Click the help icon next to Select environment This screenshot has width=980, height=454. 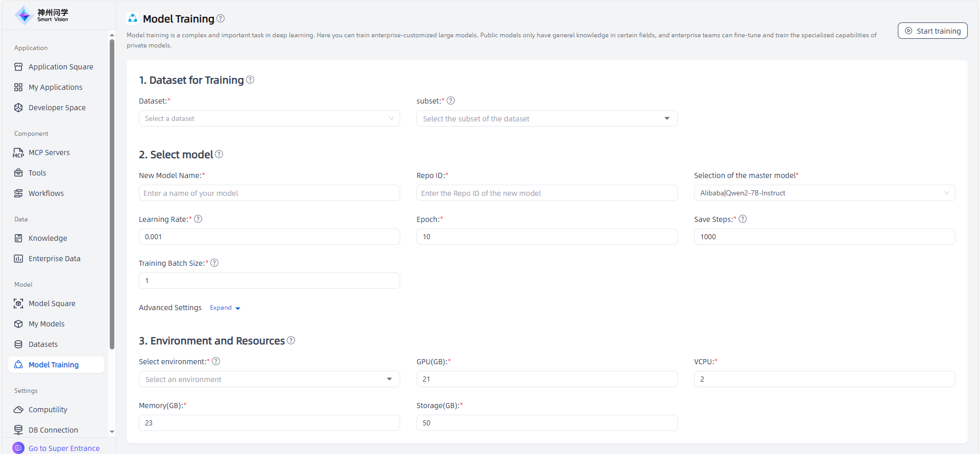(216, 361)
